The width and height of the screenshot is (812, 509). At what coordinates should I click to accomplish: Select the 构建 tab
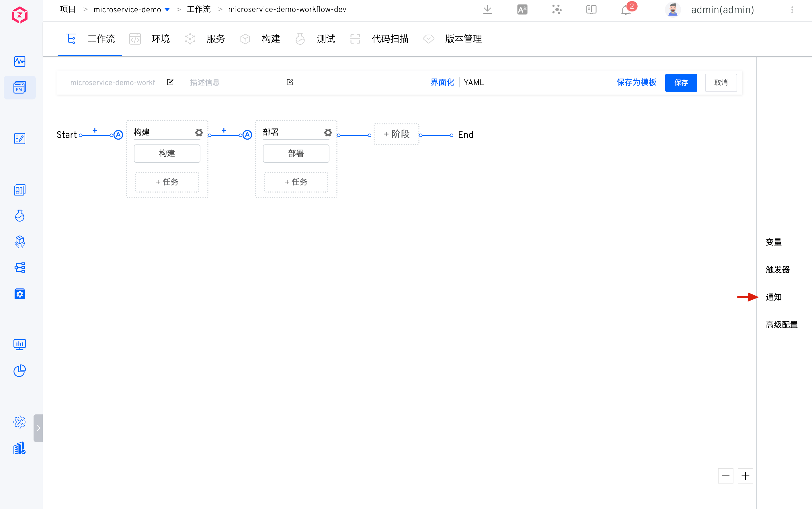260,39
